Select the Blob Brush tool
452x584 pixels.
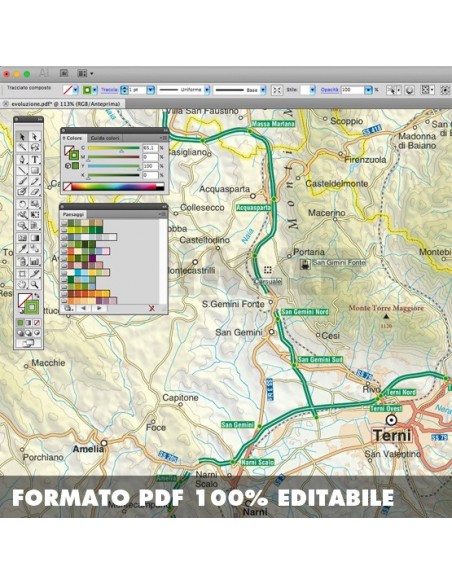point(22,191)
